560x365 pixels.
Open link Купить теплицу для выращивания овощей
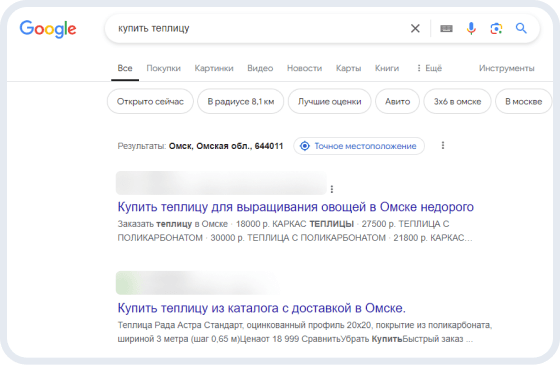coord(296,207)
